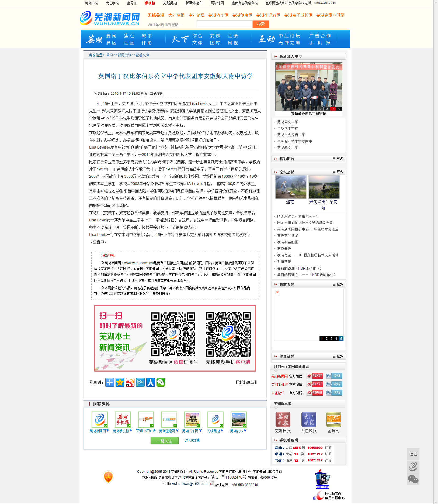Click the search text input field
Screen dimensions: 438x504
224,24
